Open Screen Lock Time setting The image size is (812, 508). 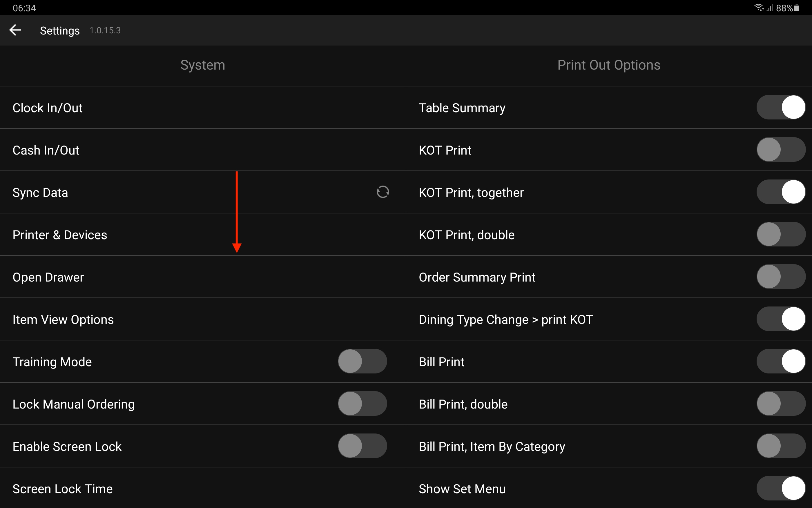tap(62, 489)
